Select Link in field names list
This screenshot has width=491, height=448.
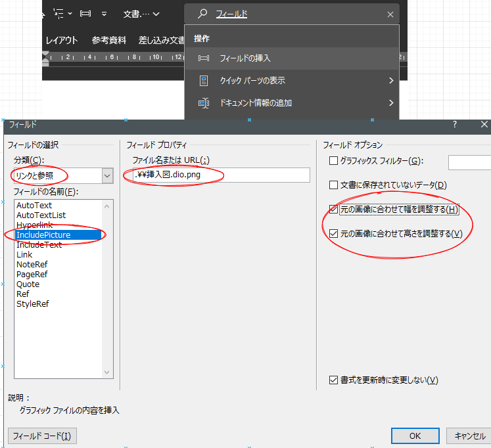click(24, 255)
